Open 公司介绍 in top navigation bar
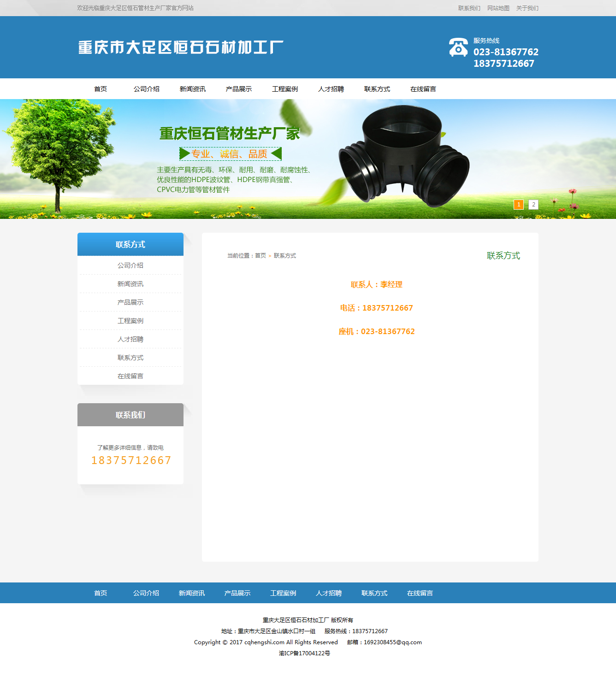The width and height of the screenshot is (616, 682). 147,89
